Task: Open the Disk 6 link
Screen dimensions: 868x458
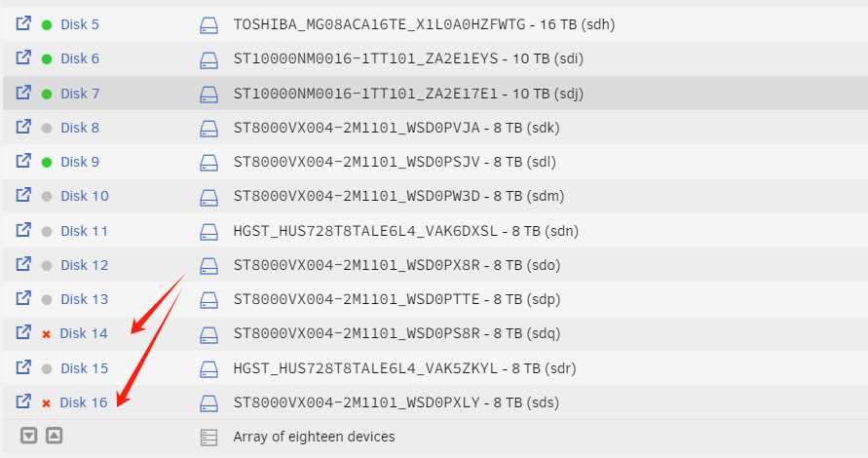Action: (80, 58)
